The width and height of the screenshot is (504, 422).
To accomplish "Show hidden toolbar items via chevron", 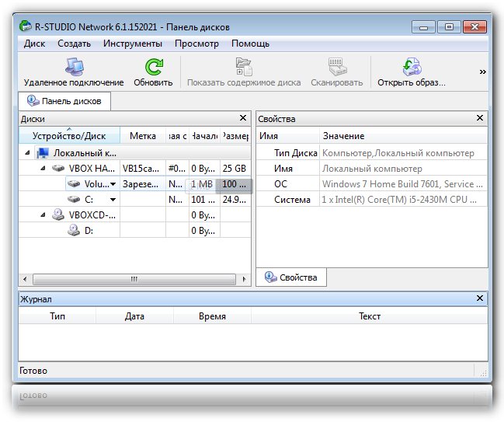I will (482, 71).
